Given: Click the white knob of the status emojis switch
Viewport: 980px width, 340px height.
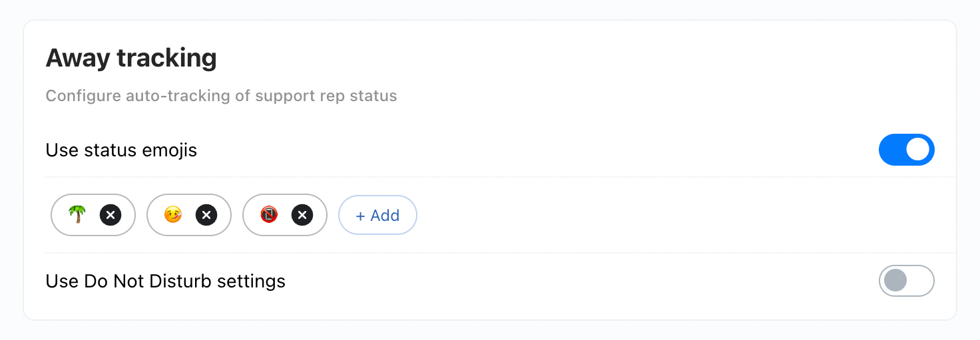Looking at the screenshot, I should point(917,150).
